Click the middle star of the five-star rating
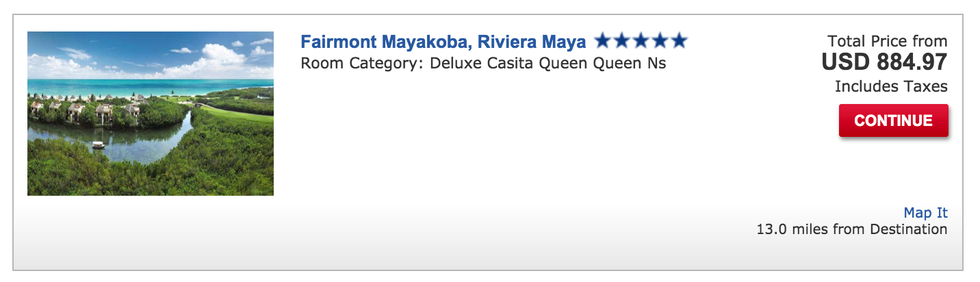 pyautogui.click(x=641, y=41)
